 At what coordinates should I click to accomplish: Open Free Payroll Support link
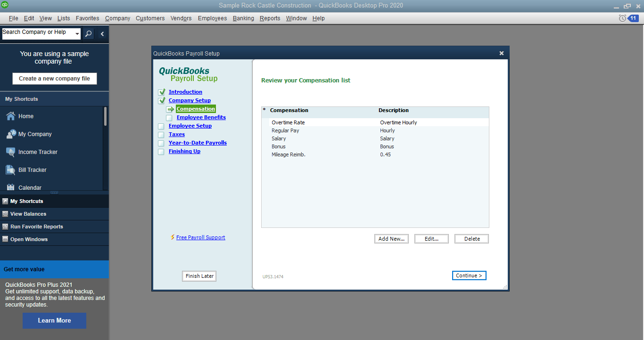coord(201,237)
